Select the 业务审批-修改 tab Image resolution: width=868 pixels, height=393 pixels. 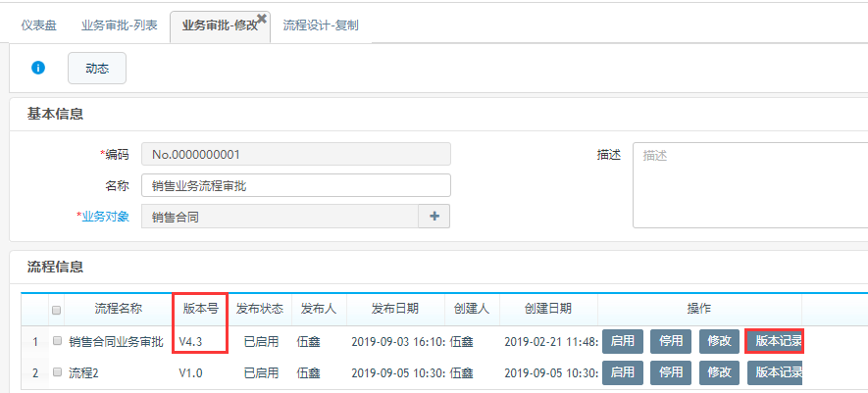[220, 26]
